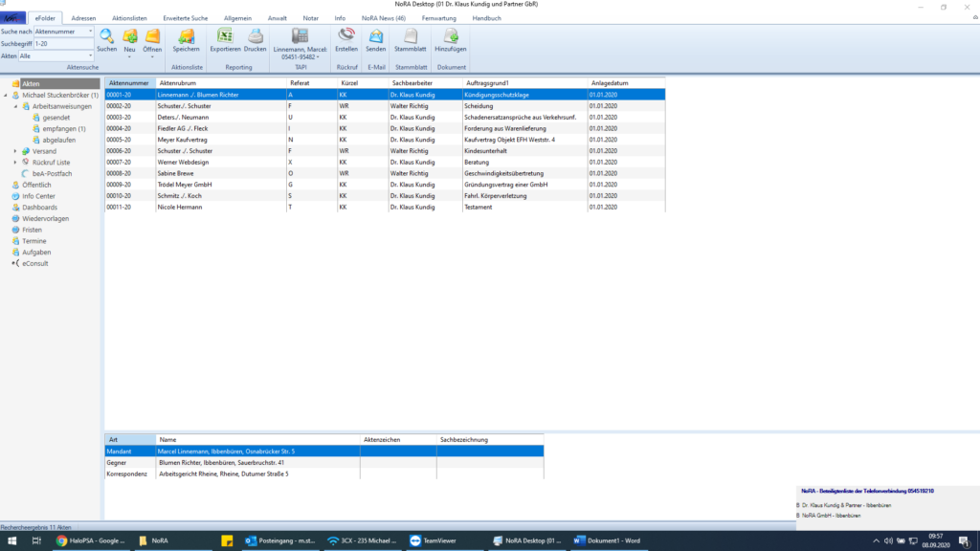The height and width of the screenshot is (551, 980).
Task: Expand the Versand tree node
Action: [x=15, y=151]
